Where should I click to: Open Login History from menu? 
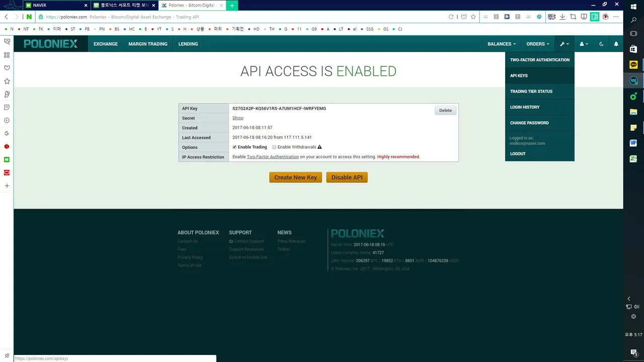539,107
